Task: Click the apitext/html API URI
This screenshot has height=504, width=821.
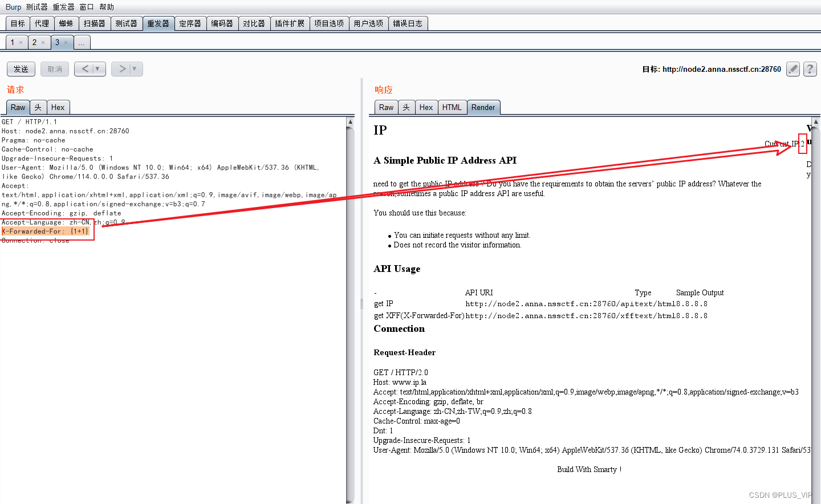Action: 570,304
